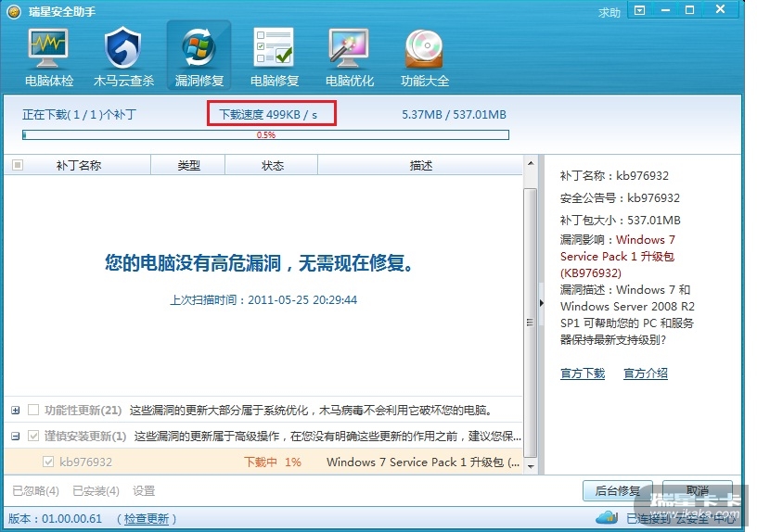Viewport: 757px width, 532px height.
Task: Click the 后台修复 background repair button
Action: tap(618, 490)
